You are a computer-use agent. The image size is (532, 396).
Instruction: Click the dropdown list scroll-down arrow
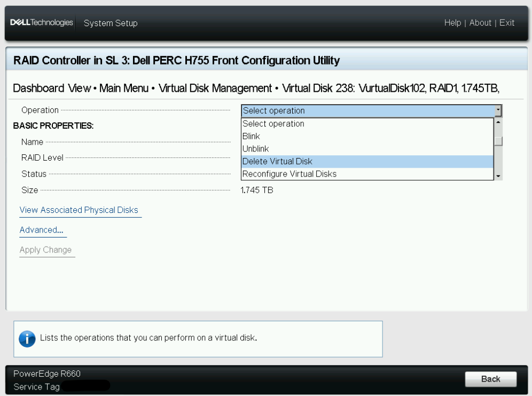click(x=498, y=176)
